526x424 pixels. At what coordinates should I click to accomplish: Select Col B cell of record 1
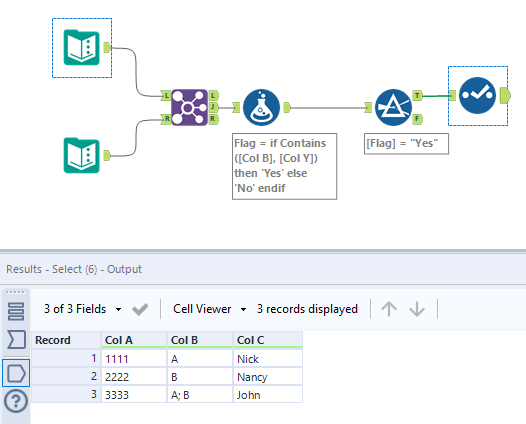(200, 359)
